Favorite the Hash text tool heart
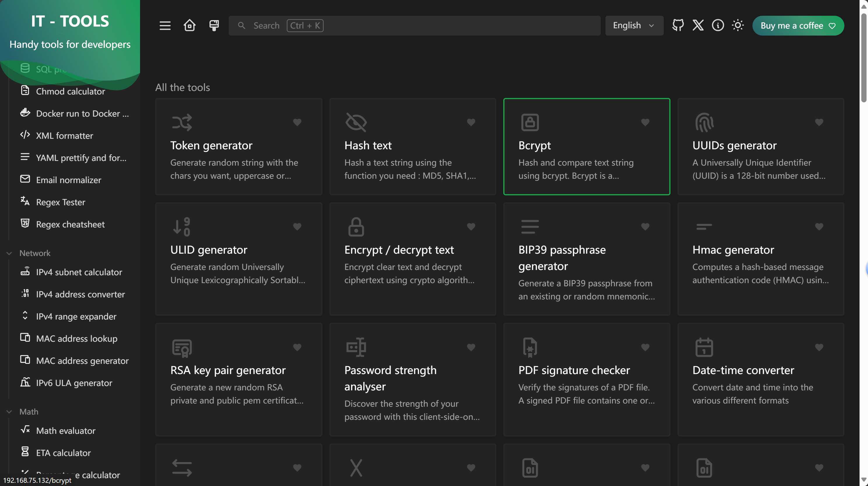Image resolution: width=868 pixels, height=486 pixels. coord(471,122)
